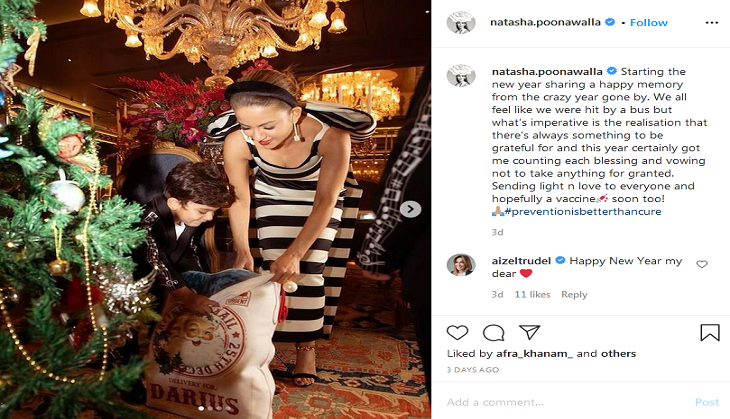Screen dimensions: 730x419
Task: Open aizeltrudel's profile avatar
Action: [461, 265]
